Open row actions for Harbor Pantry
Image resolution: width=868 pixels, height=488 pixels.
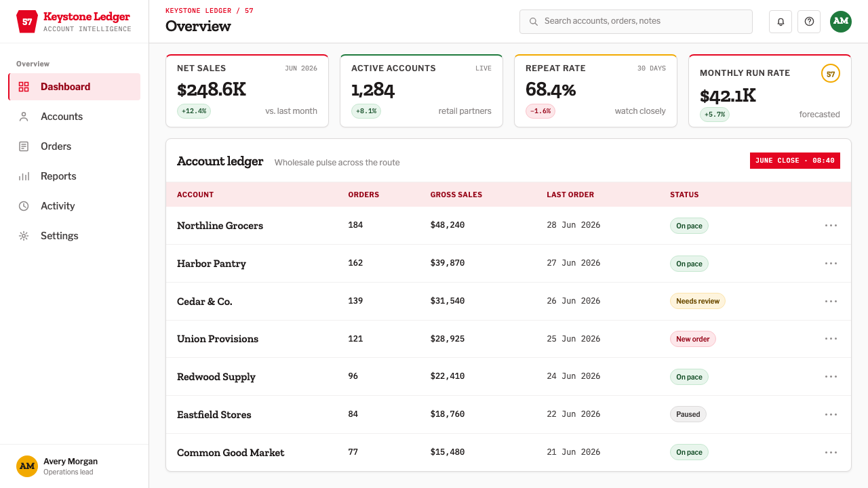831,264
